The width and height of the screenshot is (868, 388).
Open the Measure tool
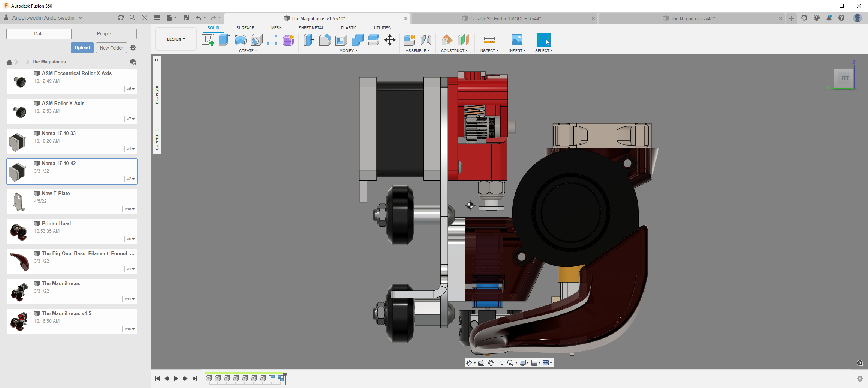coord(489,39)
